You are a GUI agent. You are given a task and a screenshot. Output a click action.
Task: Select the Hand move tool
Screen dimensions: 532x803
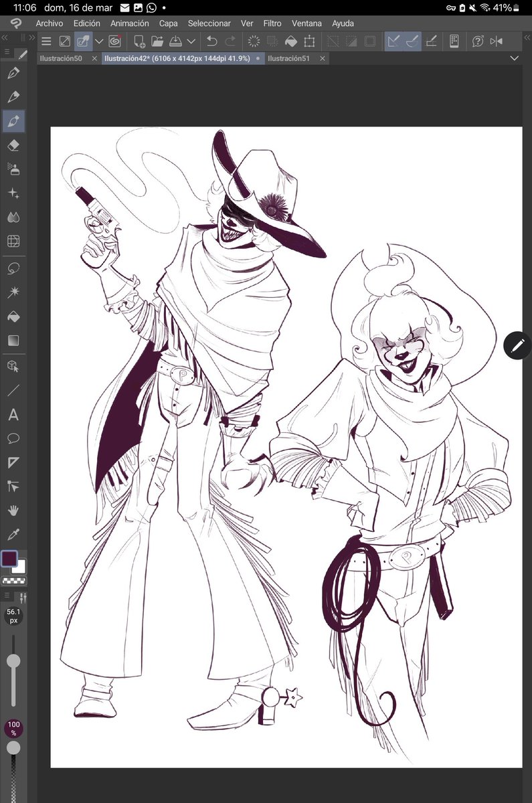(13, 511)
